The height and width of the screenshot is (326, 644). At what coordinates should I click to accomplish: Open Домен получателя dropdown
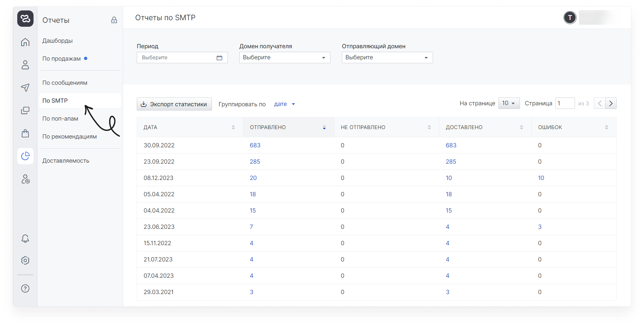(285, 58)
